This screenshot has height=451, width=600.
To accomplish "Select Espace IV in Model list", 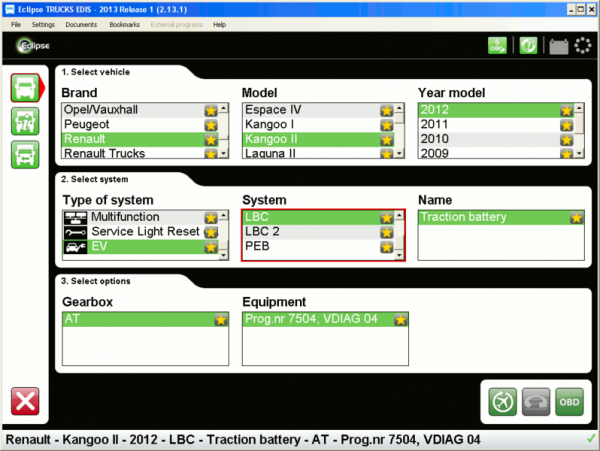I will click(x=318, y=110).
